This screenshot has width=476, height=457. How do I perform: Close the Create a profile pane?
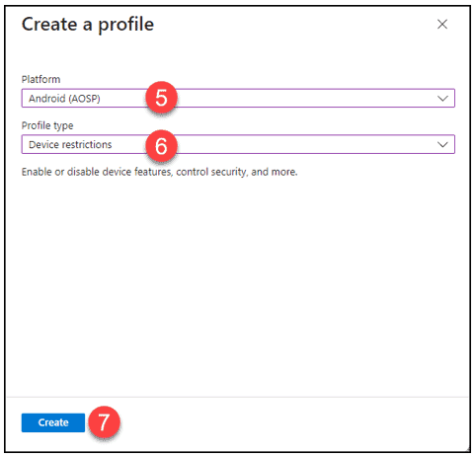[x=442, y=24]
